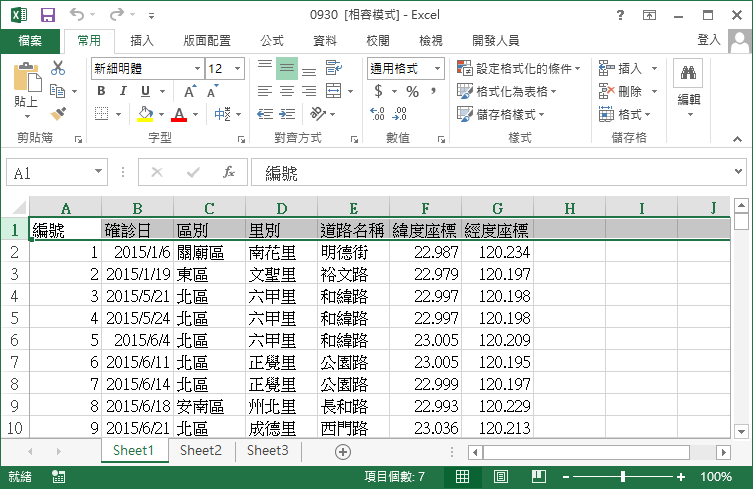Image resolution: width=753 pixels, height=489 pixels.
Task: Expand the formula bar
Action: (x=739, y=171)
